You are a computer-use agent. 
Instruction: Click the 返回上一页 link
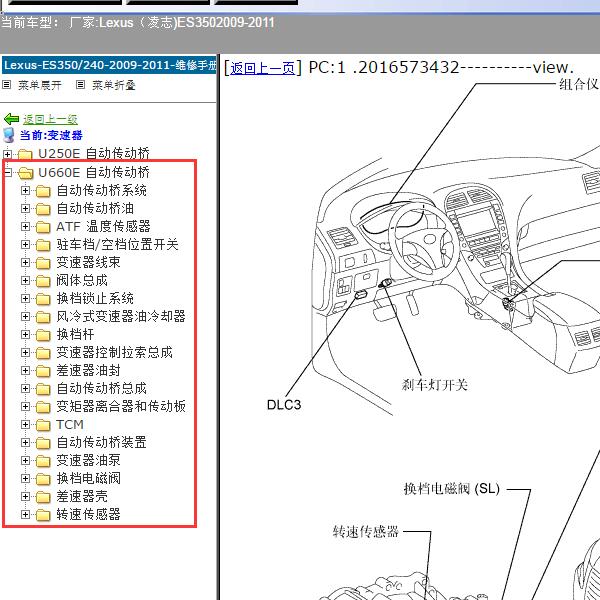tap(262, 68)
